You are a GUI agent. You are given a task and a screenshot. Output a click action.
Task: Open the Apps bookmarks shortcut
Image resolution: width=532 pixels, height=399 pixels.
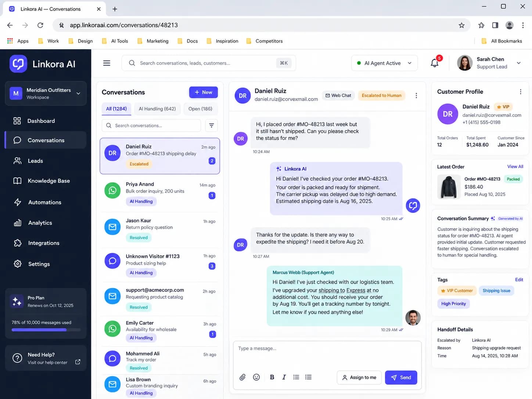pos(18,41)
